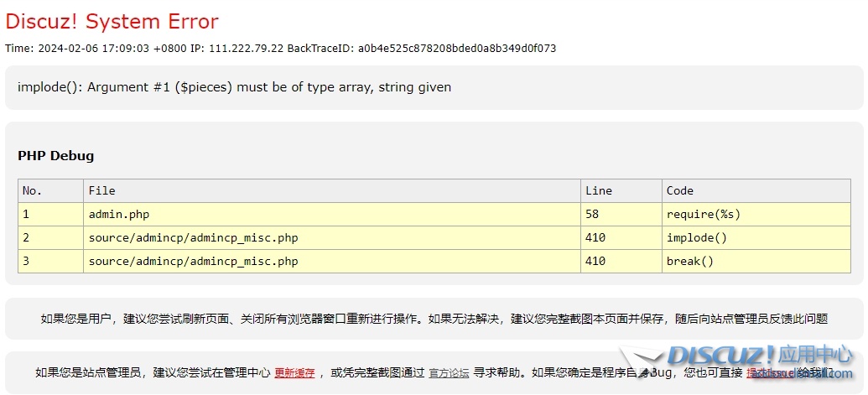Click the implode() argument error message
868x395 pixels.
coord(234,87)
